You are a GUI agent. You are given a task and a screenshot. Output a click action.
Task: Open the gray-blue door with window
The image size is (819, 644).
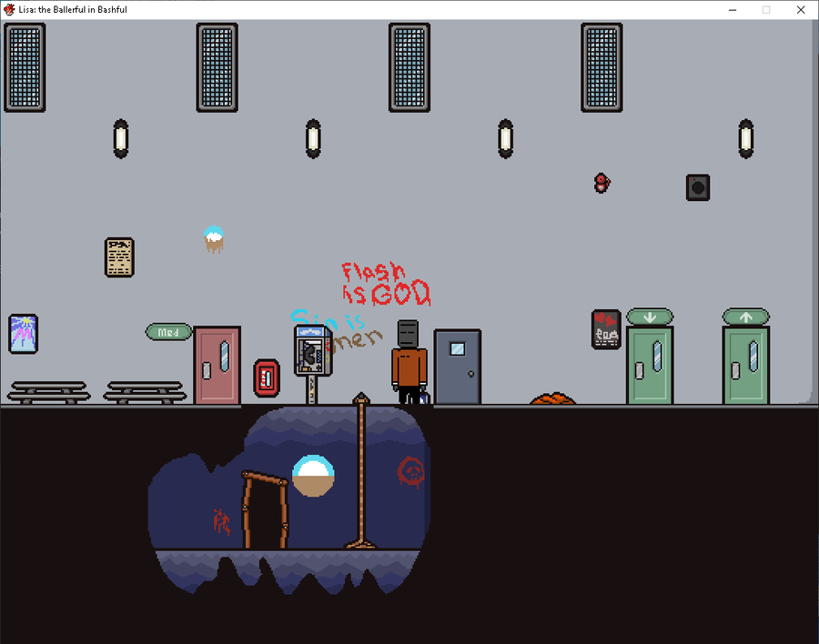click(457, 367)
